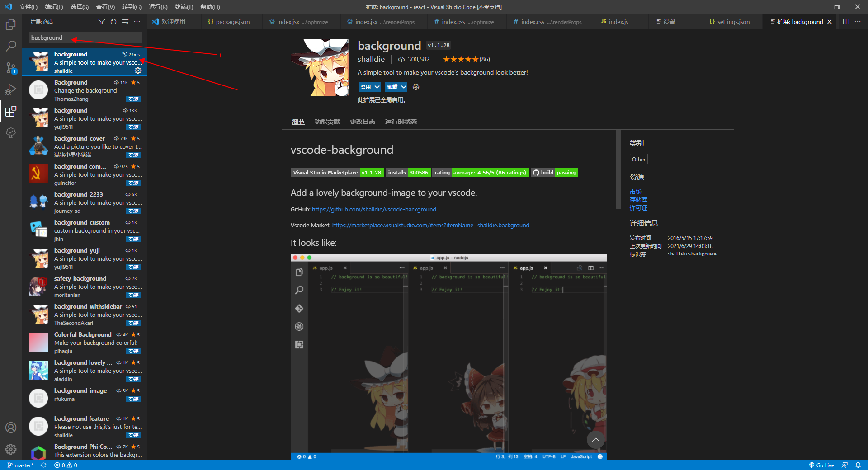Click the 存储库 resource link
The width and height of the screenshot is (868, 470).
(638, 200)
